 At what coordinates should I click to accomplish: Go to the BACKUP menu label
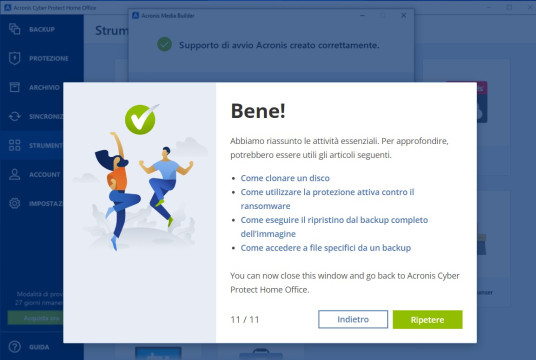click(x=42, y=29)
